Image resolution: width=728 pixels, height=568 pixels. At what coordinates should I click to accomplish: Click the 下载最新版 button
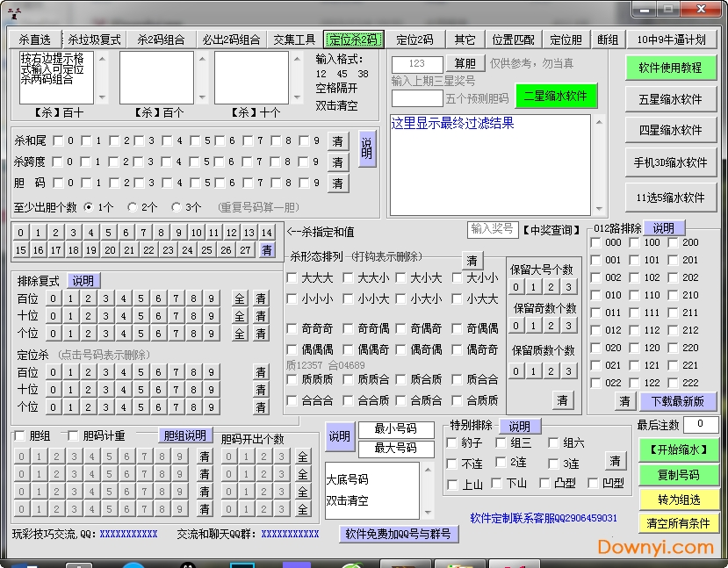(677, 401)
